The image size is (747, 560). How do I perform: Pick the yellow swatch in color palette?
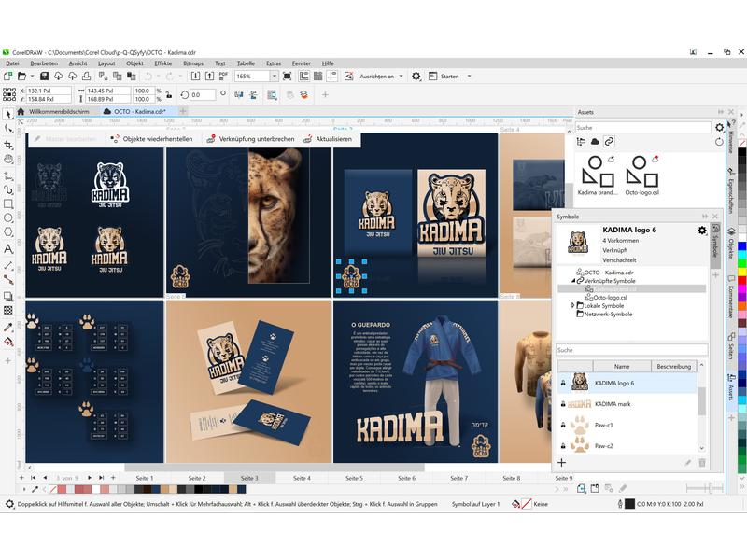742,272
